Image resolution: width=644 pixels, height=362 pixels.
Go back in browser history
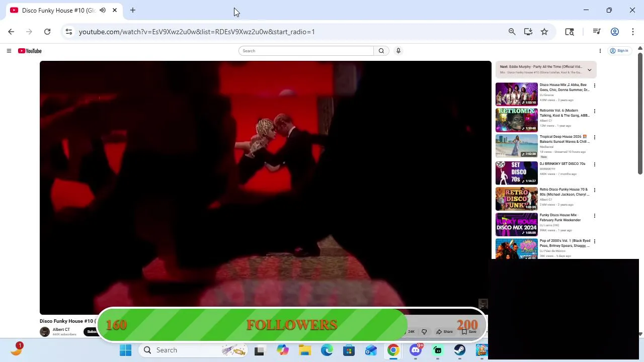pyautogui.click(x=11, y=32)
